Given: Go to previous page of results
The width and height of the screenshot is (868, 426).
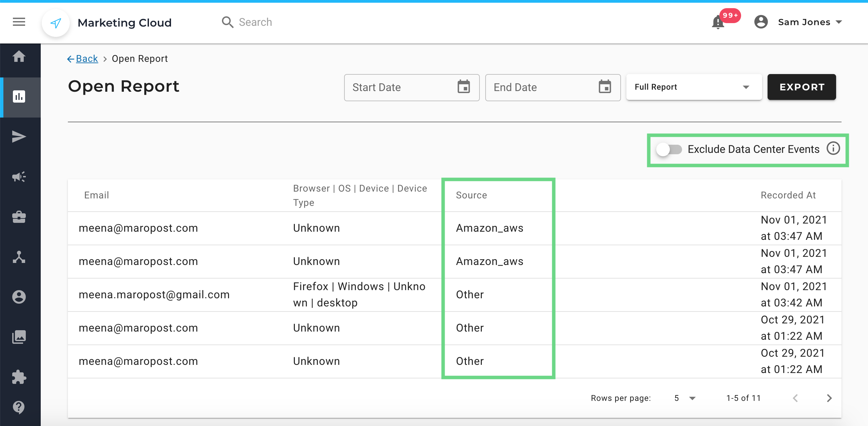Looking at the screenshot, I should tap(795, 398).
